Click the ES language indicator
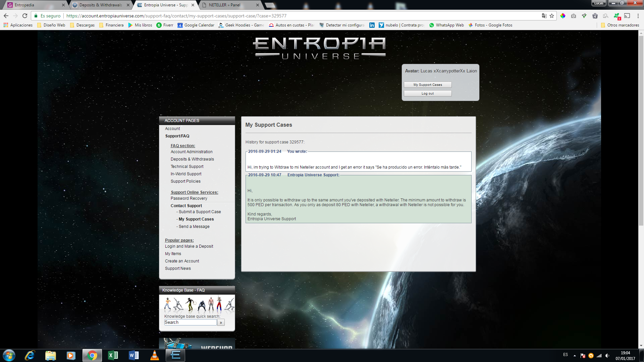This screenshot has height=362, width=644. coord(566,355)
